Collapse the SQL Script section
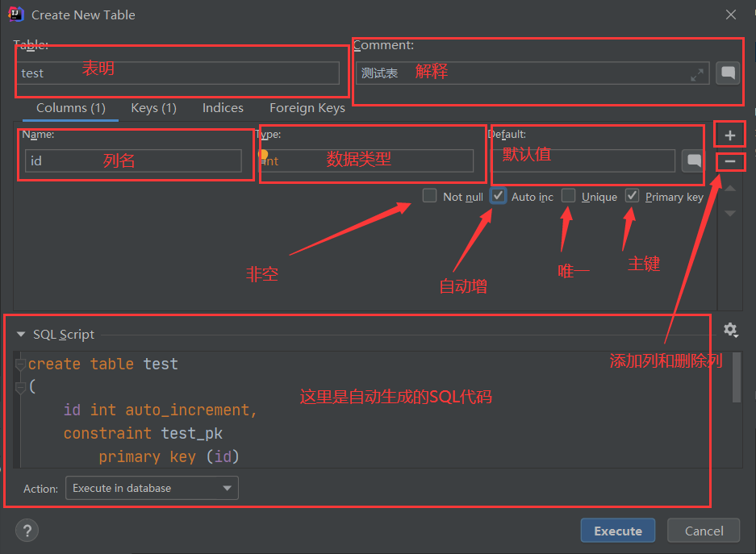 point(21,334)
